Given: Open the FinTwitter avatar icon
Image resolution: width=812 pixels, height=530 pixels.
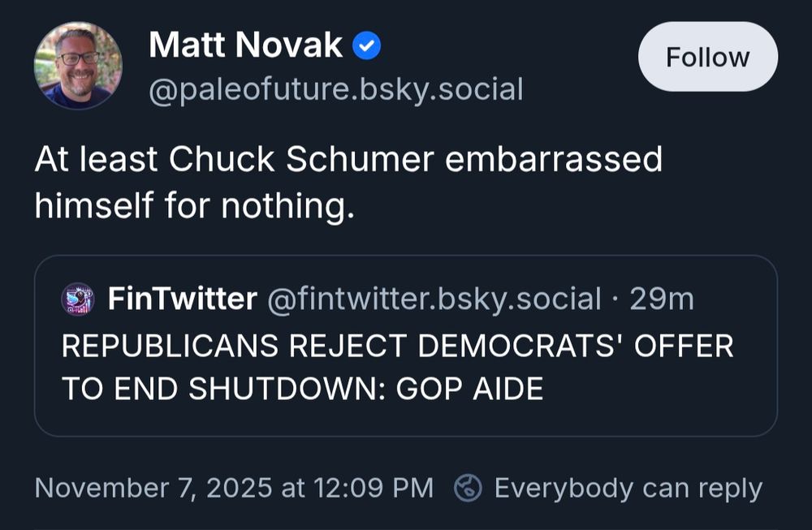Looking at the screenshot, I should tap(78, 299).
